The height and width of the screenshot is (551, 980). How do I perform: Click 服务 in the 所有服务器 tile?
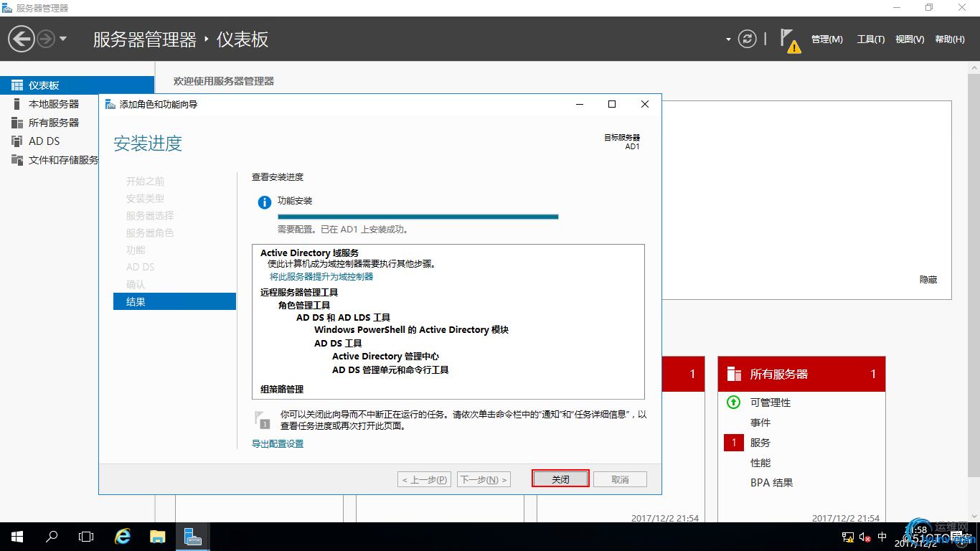pyautogui.click(x=760, y=443)
